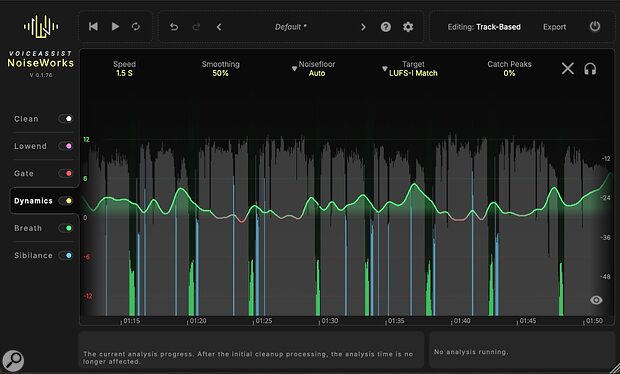Click the 01:45 timeline marker
This screenshot has height=374, width=620.
[528, 321]
